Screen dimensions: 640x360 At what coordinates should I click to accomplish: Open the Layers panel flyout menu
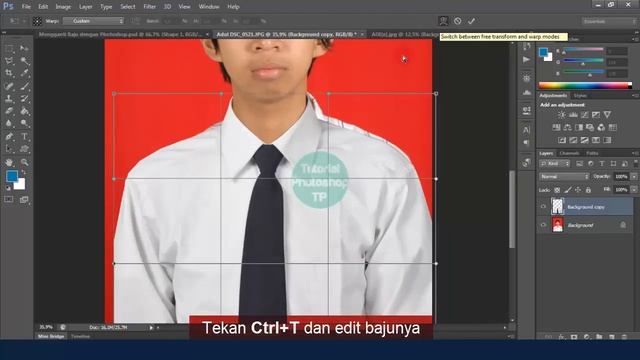tap(635, 153)
